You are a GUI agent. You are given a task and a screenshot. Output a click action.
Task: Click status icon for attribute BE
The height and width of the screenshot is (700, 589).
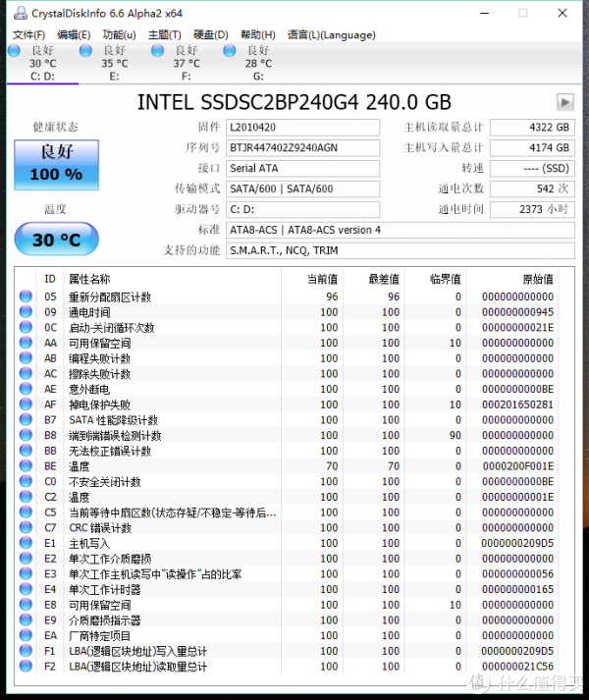click(x=26, y=465)
